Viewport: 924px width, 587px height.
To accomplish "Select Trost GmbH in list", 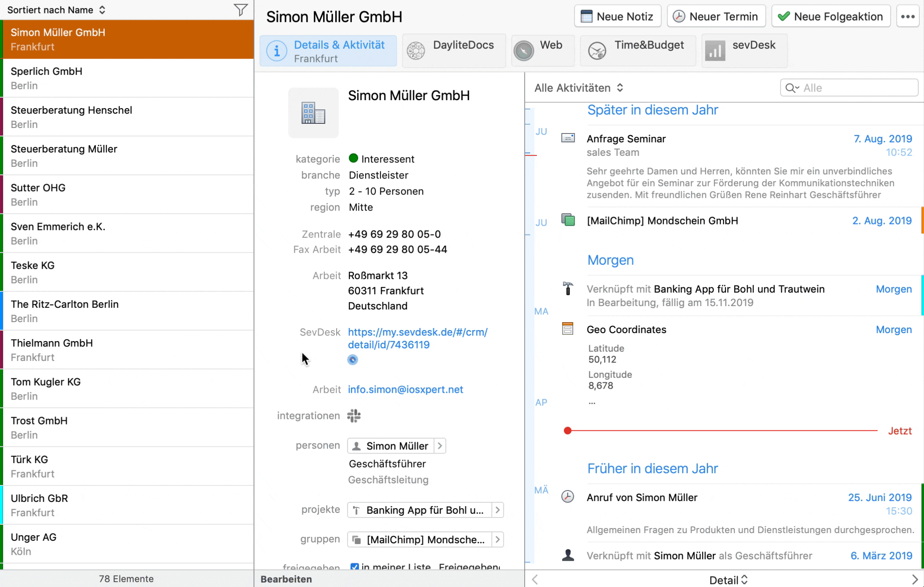I will (127, 427).
